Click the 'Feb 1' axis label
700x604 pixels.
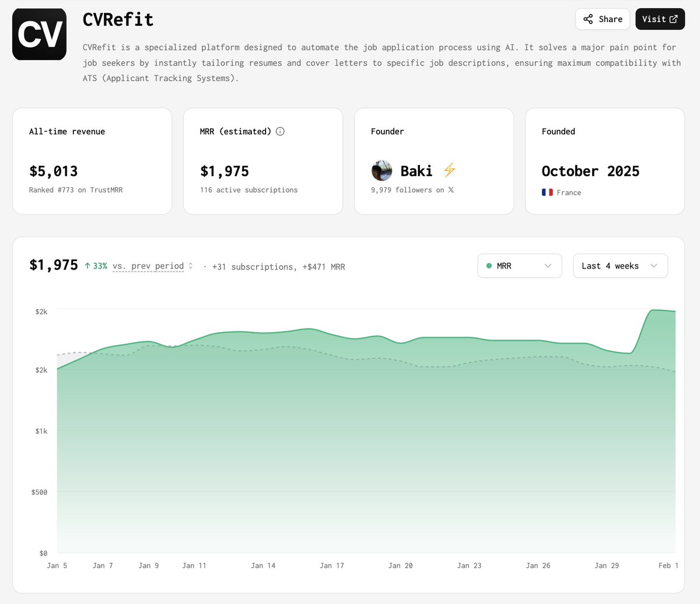[668, 565]
